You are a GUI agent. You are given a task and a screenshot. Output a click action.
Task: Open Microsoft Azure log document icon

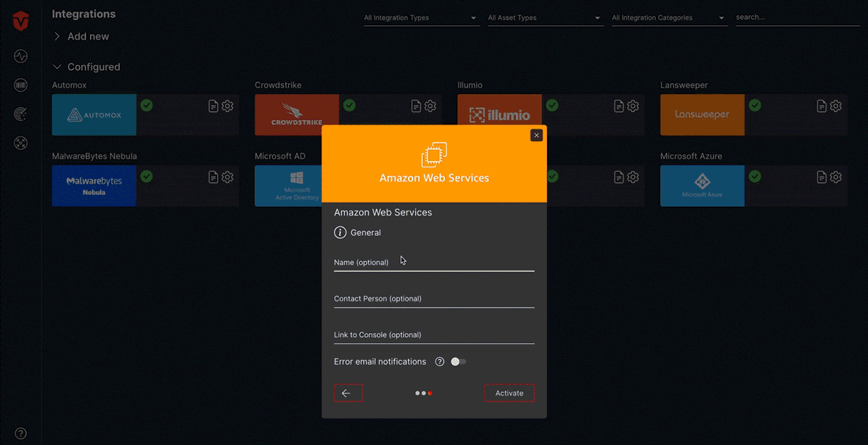click(x=822, y=177)
